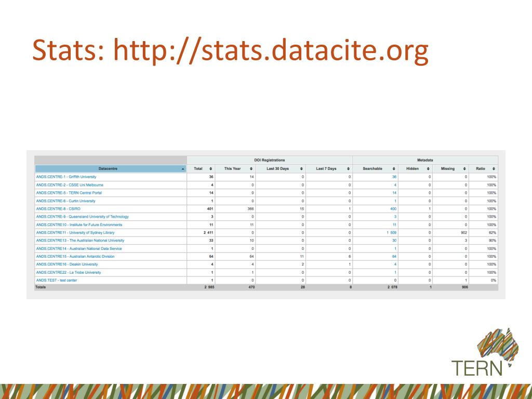
Task: Sort by the Datacentre column header
Action: click(111, 169)
